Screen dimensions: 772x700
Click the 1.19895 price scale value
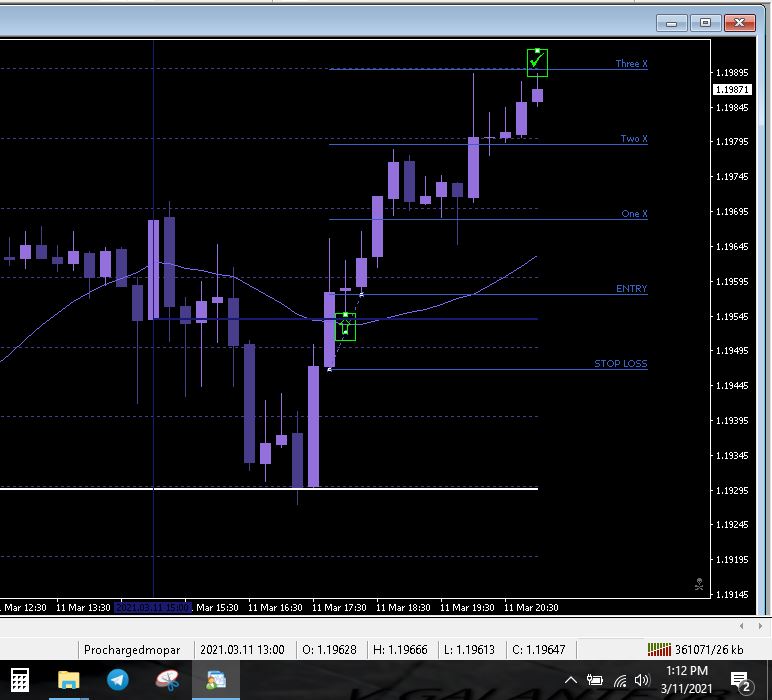pos(732,72)
